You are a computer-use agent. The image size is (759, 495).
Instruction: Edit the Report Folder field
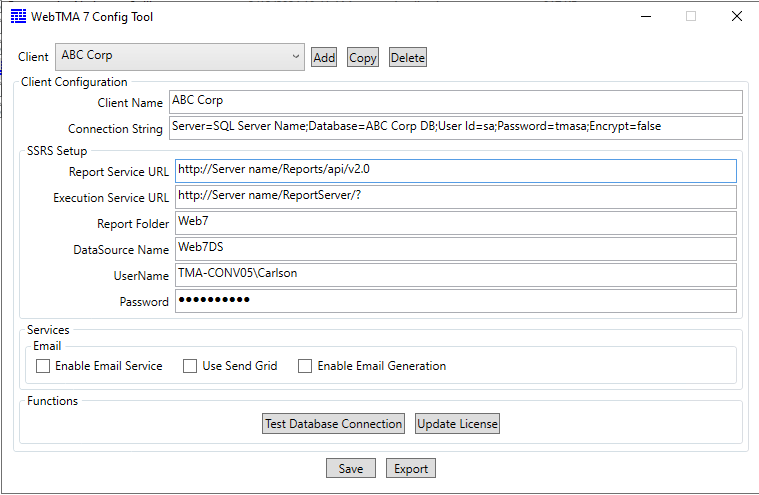[455, 223]
